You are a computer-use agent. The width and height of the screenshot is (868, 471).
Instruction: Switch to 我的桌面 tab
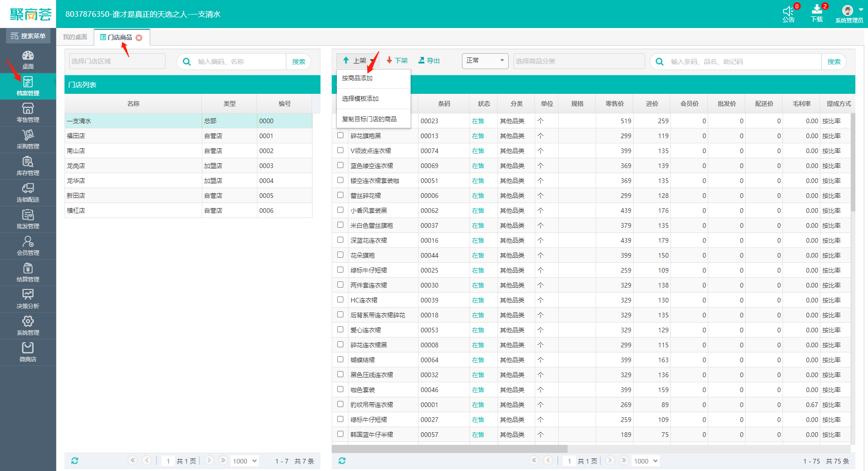click(x=75, y=37)
